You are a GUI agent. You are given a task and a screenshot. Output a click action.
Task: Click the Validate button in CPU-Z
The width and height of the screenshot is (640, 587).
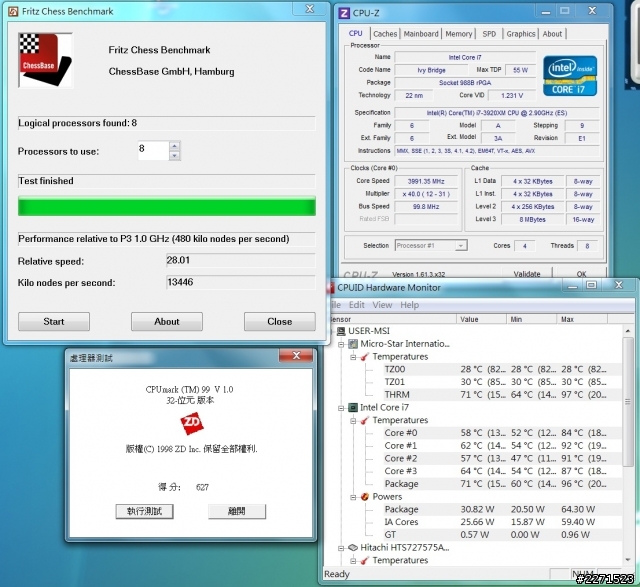[527, 273]
